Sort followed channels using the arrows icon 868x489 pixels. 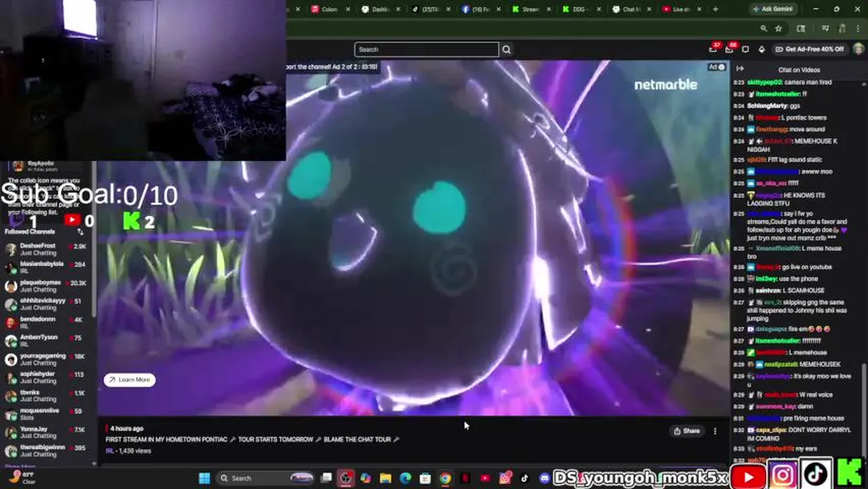point(80,232)
